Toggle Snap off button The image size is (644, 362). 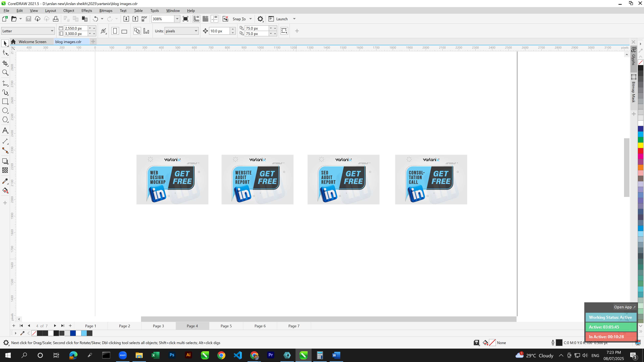click(x=226, y=19)
